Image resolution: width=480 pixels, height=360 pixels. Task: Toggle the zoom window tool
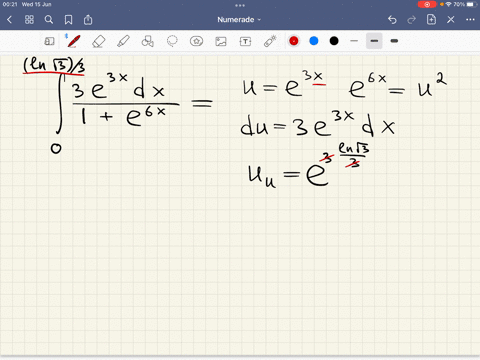tap(49, 41)
